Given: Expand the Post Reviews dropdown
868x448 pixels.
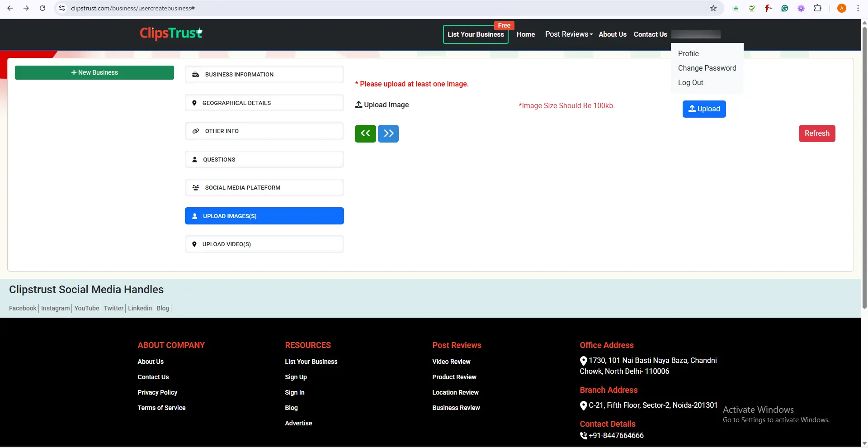Looking at the screenshot, I should click(x=569, y=34).
